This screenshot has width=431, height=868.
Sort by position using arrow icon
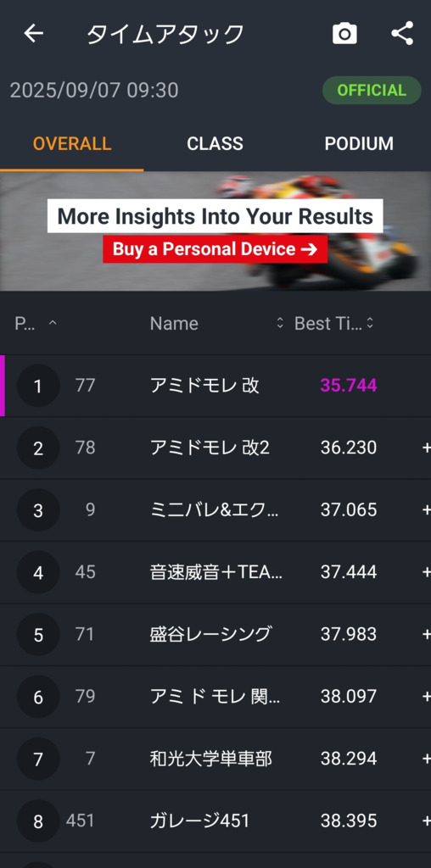(53, 323)
